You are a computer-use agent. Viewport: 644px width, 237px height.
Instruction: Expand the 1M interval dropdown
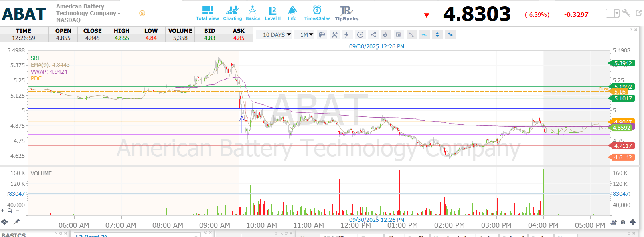(x=307, y=35)
